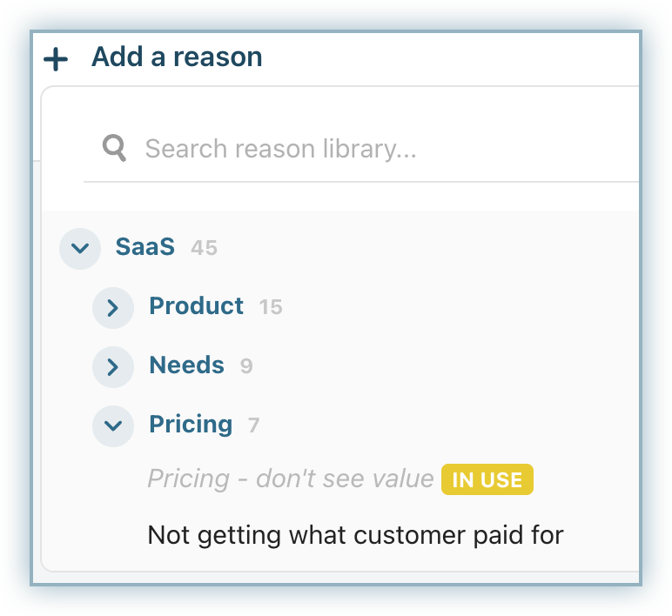Collapse the Pricing group chevron
Viewport: 672px width, 616px height.
(113, 425)
